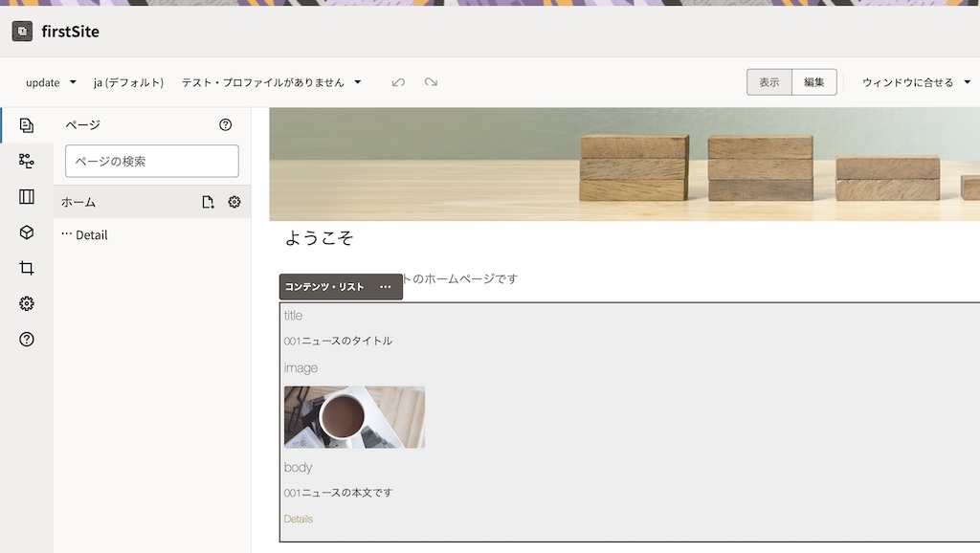Click the redo arrow in toolbar
The width and height of the screenshot is (980, 553).
click(431, 82)
